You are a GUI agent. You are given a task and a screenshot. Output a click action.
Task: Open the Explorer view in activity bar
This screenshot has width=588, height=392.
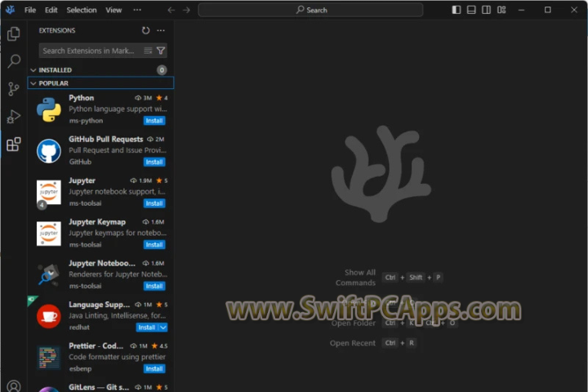(14, 33)
